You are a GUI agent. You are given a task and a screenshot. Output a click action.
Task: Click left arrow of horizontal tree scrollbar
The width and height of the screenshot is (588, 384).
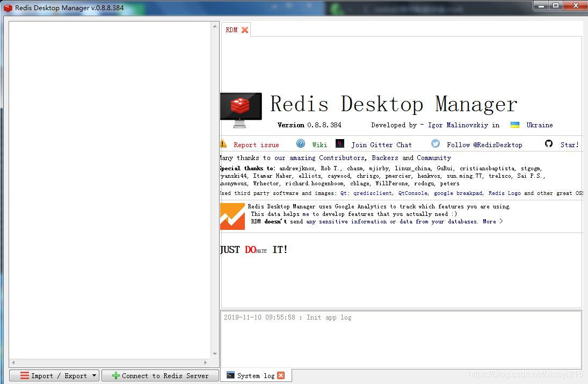click(13, 363)
